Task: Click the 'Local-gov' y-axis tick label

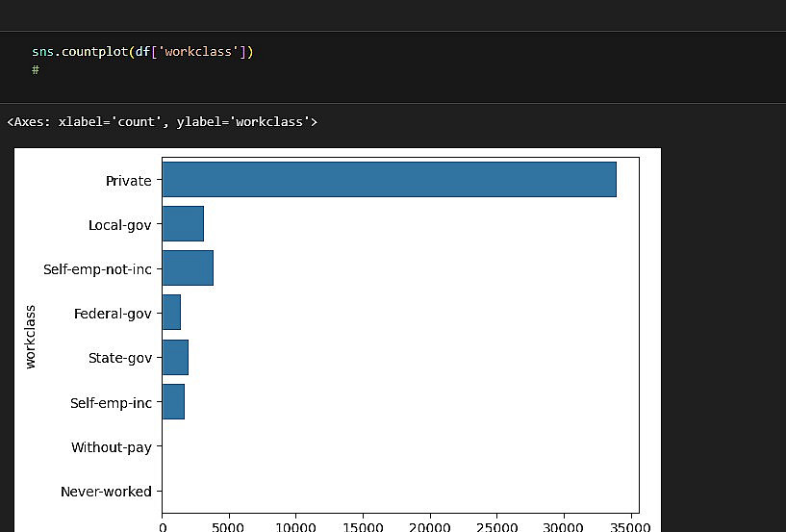Action: click(119, 225)
